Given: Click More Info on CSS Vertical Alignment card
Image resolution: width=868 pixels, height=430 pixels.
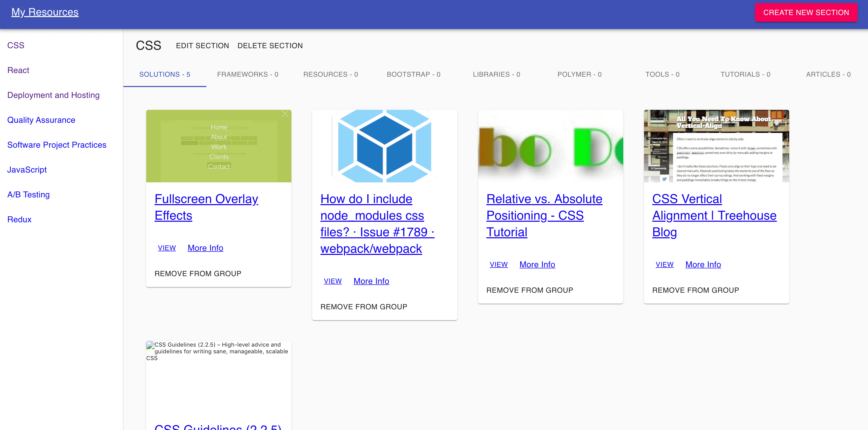Looking at the screenshot, I should (703, 264).
